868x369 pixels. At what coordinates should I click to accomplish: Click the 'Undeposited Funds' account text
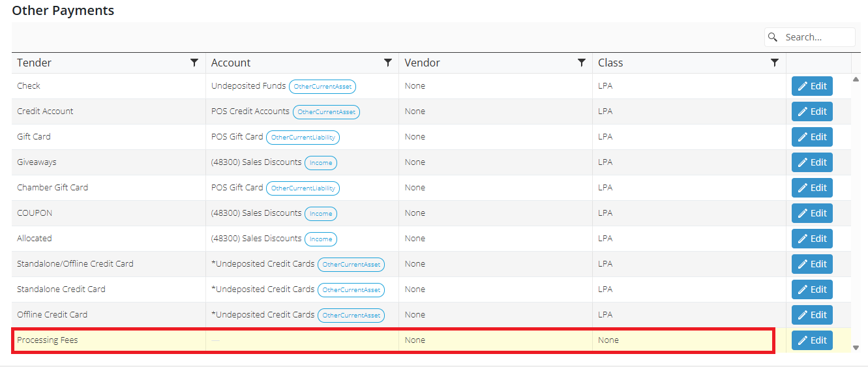pos(248,85)
